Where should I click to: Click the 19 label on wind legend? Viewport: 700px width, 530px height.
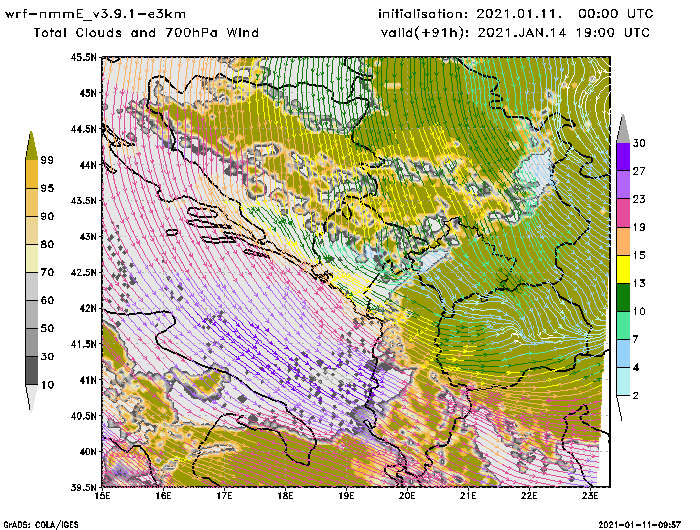(x=639, y=227)
